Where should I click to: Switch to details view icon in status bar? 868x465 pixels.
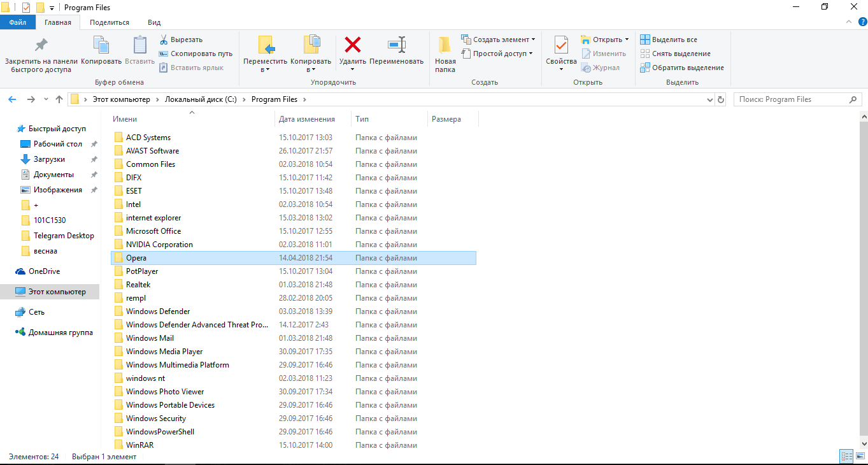tap(846, 456)
